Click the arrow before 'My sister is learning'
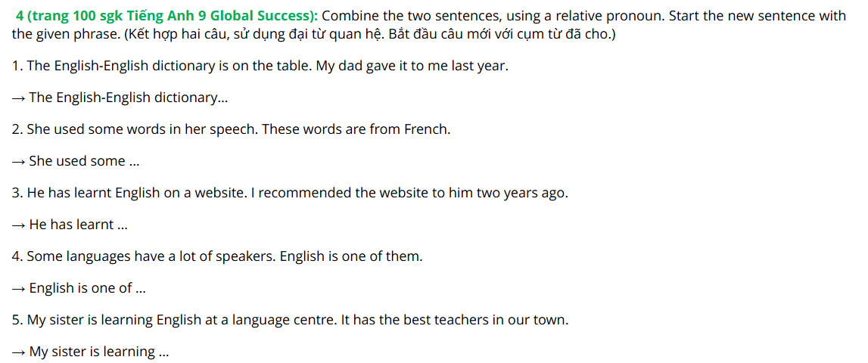868x363 pixels. click(19, 352)
